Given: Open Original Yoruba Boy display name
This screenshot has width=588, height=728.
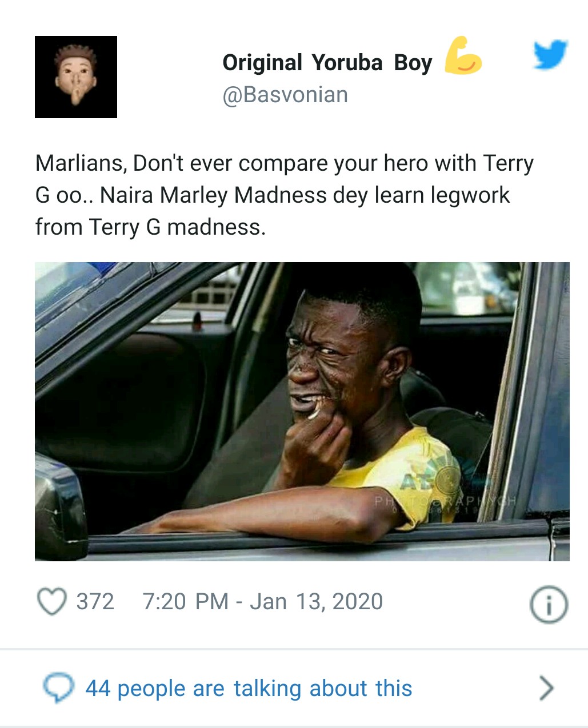Looking at the screenshot, I should pos(327,63).
